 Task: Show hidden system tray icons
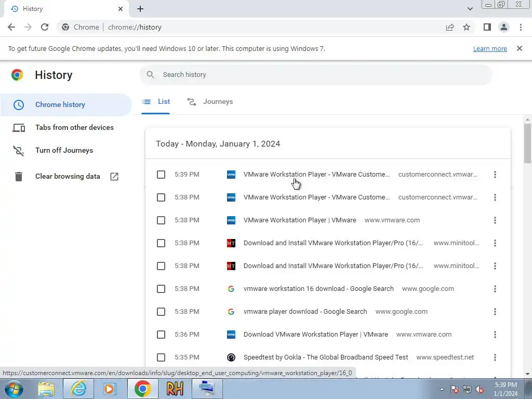(x=442, y=389)
